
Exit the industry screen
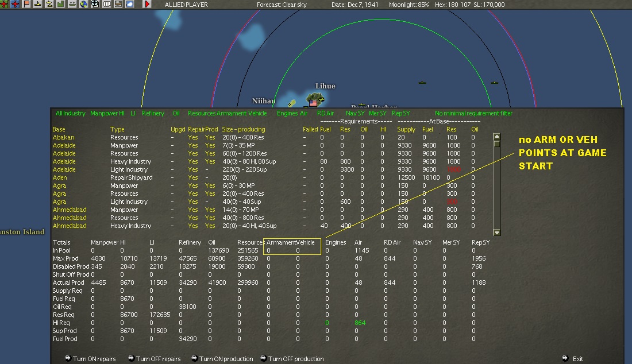point(578,359)
